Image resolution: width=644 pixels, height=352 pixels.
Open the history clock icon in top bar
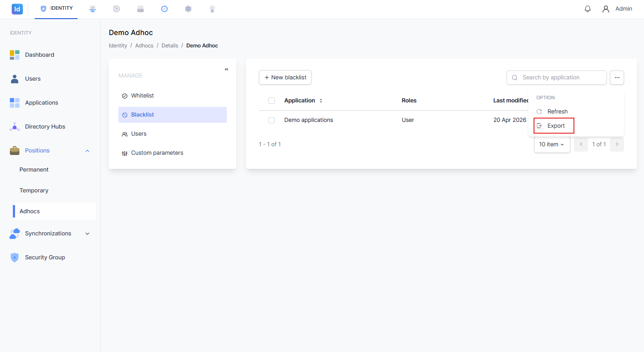tap(117, 9)
